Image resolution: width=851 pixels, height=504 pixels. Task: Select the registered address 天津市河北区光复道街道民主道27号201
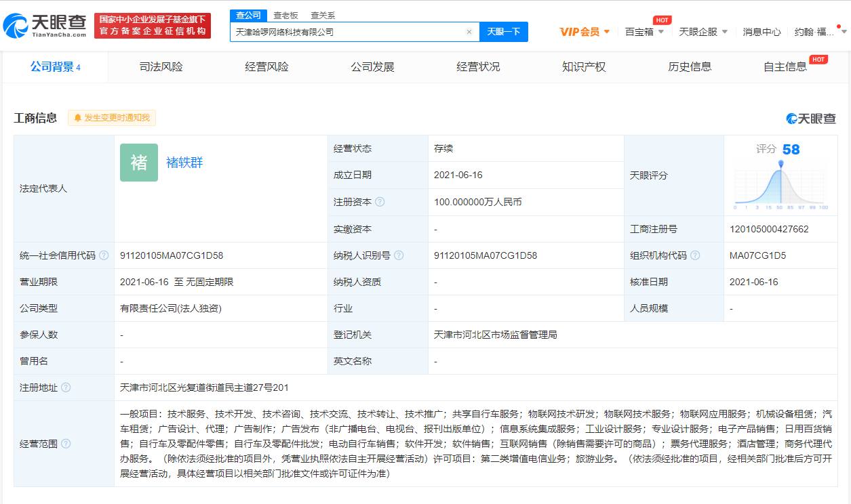click(204, 387)
